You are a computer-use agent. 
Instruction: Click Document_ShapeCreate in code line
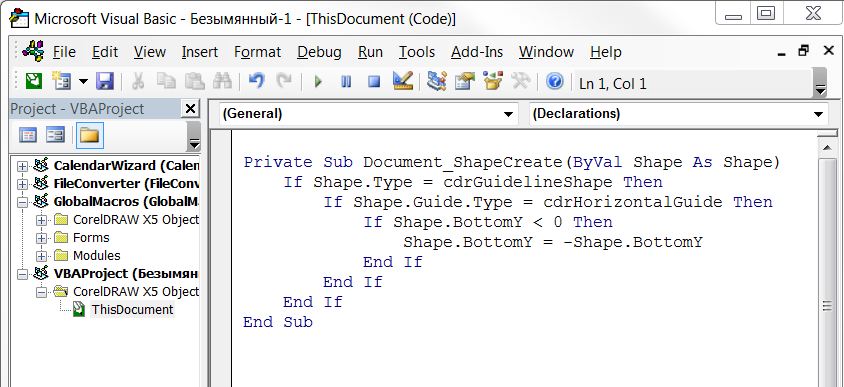pos(463,162)
